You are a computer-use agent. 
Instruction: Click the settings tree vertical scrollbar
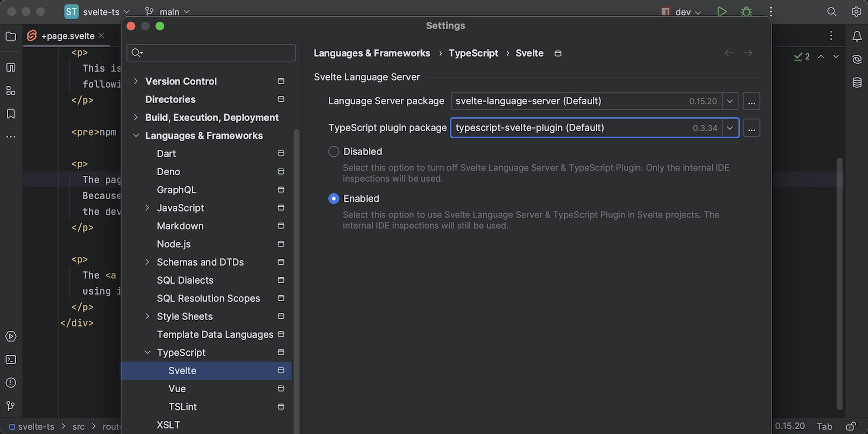(x=296, y=281)
